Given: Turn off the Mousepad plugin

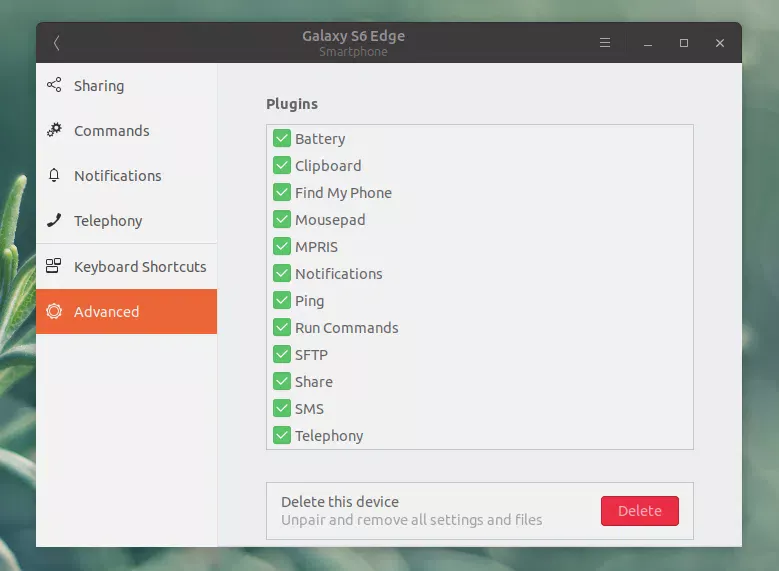Looking at the screenshot, I should [282, 219].
